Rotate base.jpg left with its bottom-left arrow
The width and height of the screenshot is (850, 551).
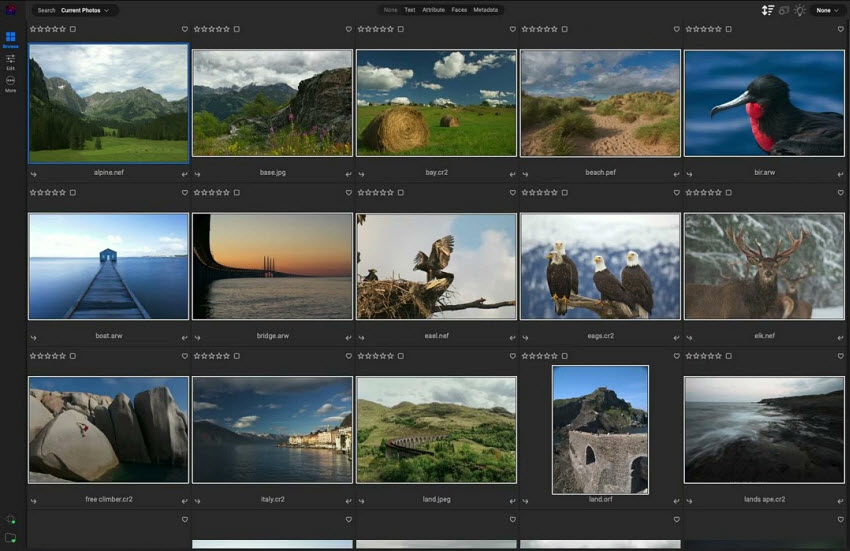(x=197, y=174)
